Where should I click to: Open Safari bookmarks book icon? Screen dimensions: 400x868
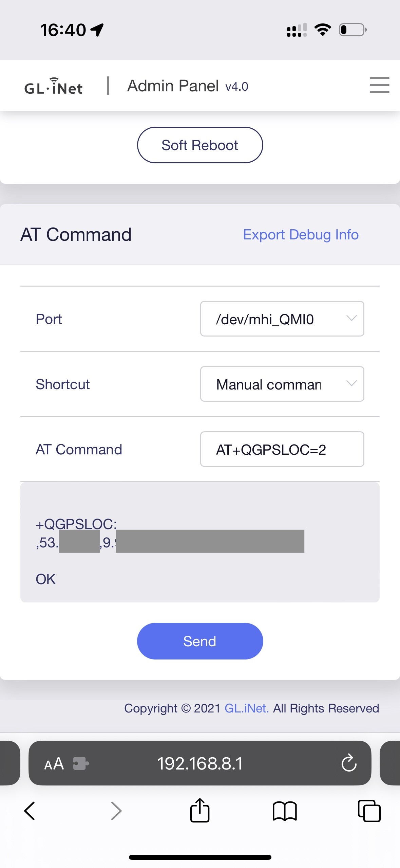point(284,811)
